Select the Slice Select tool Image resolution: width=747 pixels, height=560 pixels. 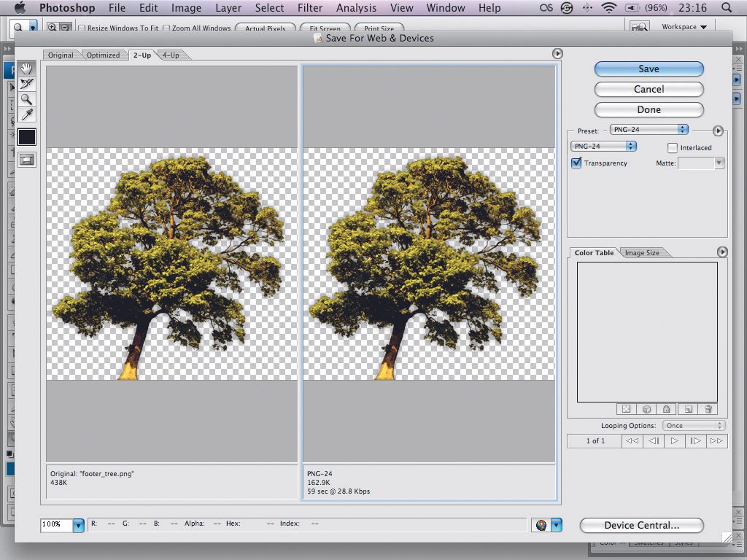[27, 85]
